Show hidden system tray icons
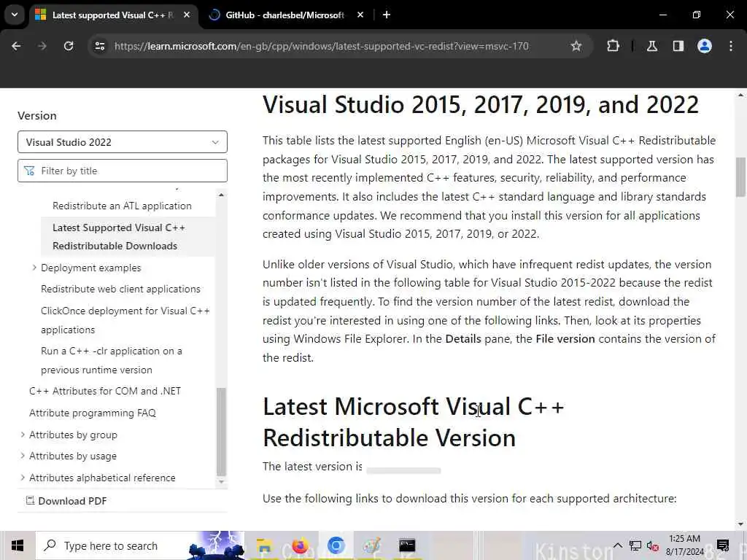Image resolution: width=747 pixels, height=560 pixels. 617,545
